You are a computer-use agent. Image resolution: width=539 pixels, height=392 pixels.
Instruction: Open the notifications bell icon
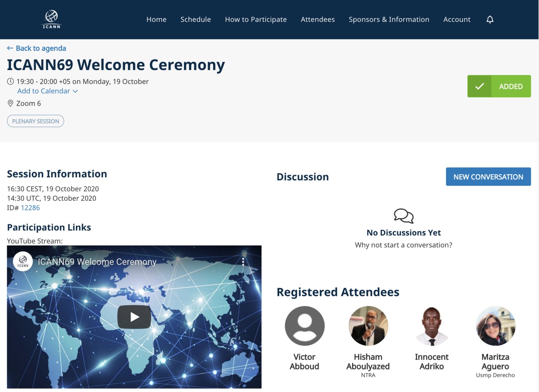pos(490,19)
